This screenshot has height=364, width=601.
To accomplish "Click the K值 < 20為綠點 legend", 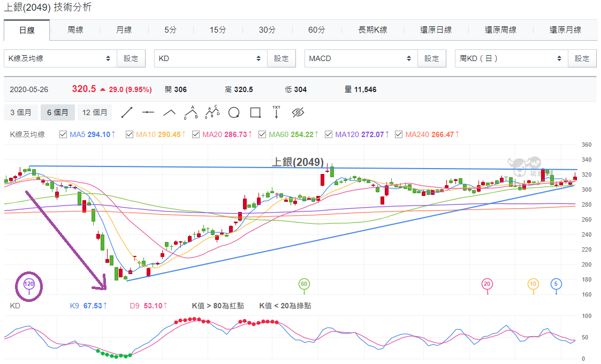I will coord(285,306).
